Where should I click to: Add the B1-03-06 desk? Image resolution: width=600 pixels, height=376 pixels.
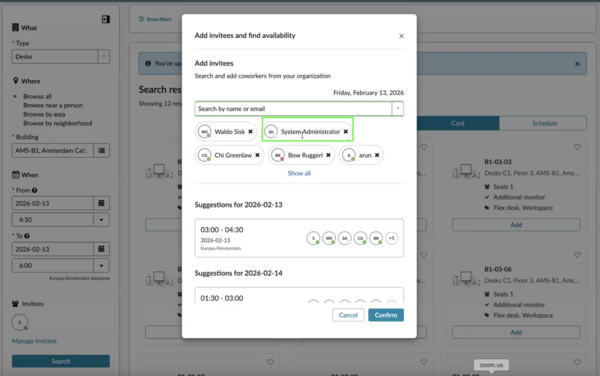[516, 332]
